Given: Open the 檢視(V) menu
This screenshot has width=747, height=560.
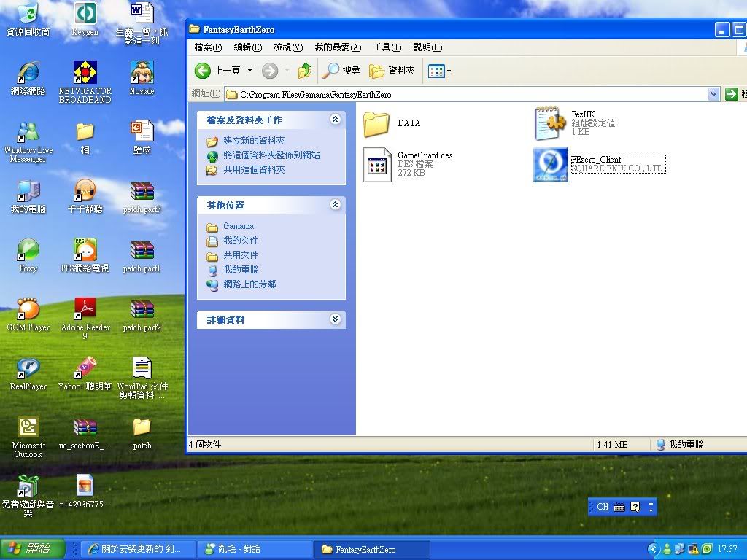Looking at the screenshot, I should click(288, 47).
